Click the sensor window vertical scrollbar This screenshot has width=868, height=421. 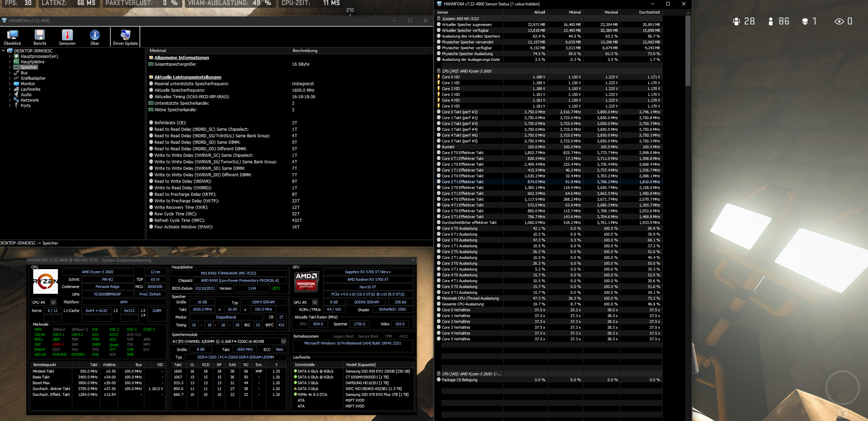pos(688,51)
